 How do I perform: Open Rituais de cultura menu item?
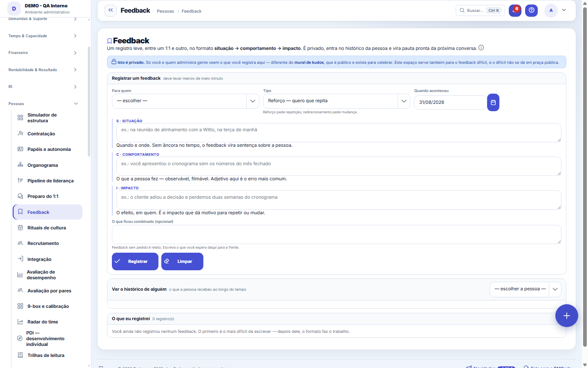coord(47,228)
